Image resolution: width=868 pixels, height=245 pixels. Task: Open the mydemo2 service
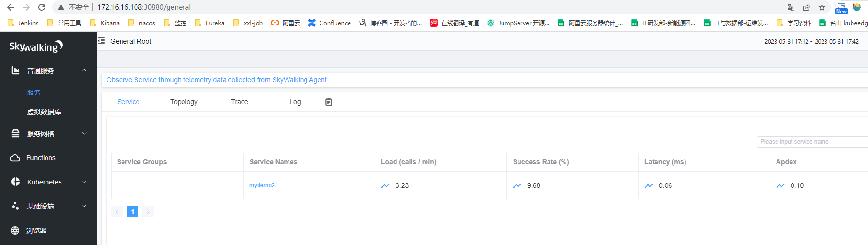[262, 185]
